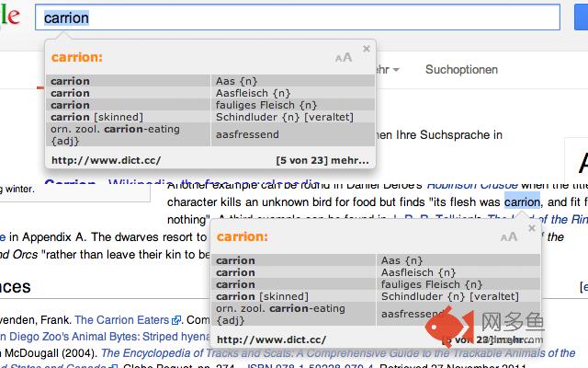Image resolution: width=588 pixels, height=368 pixels.
Task: Click the orange carrion: heading in lower popup
Action: pos(243,237)
